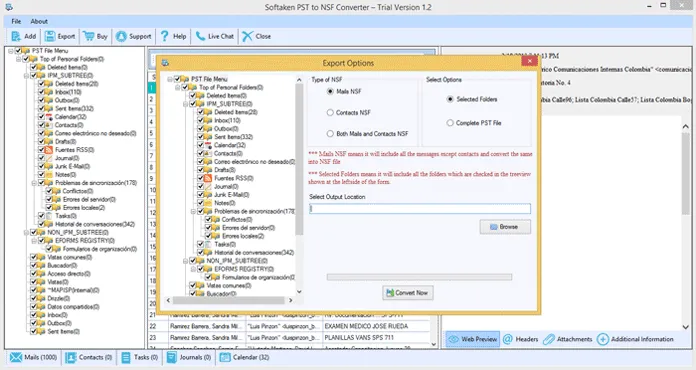
Task: Open the File menu
Action: [16, 21]
